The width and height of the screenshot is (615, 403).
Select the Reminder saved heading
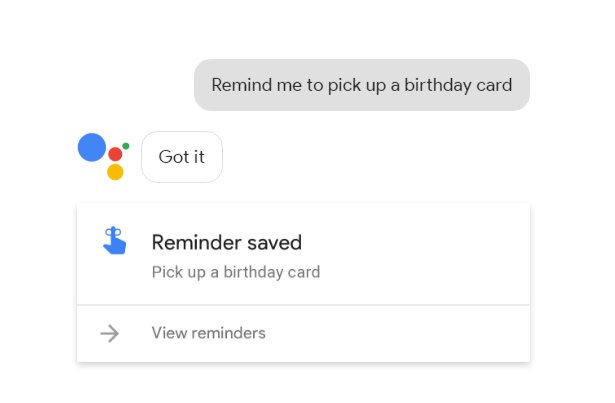(226, 242)
